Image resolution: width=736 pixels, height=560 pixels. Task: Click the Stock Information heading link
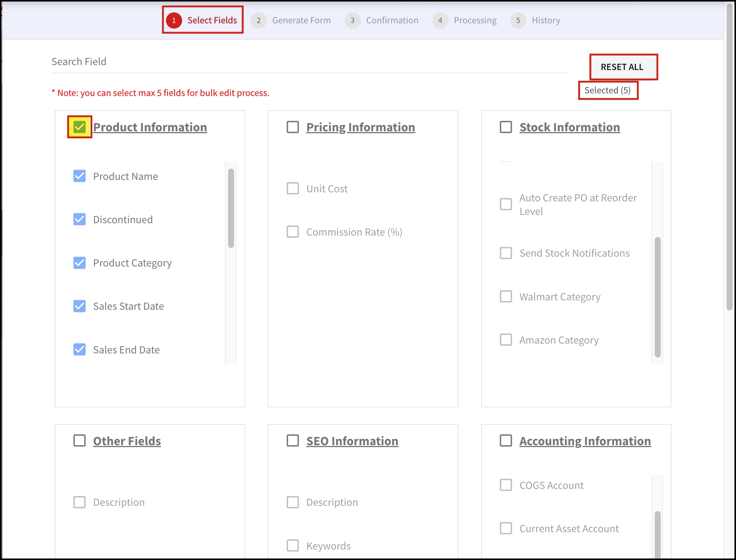click(x=569, y=127)
